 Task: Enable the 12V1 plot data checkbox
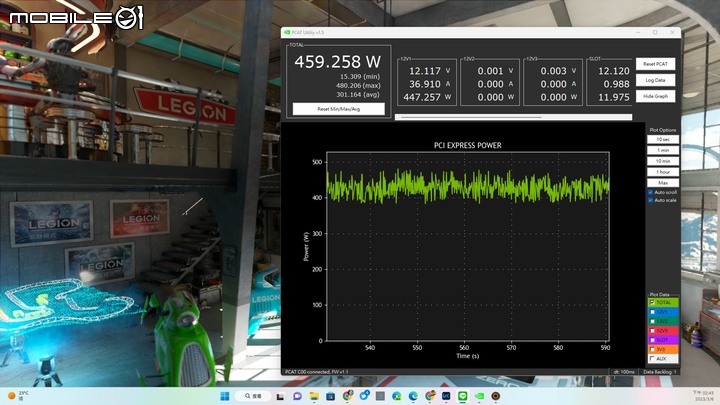point(652,312)
